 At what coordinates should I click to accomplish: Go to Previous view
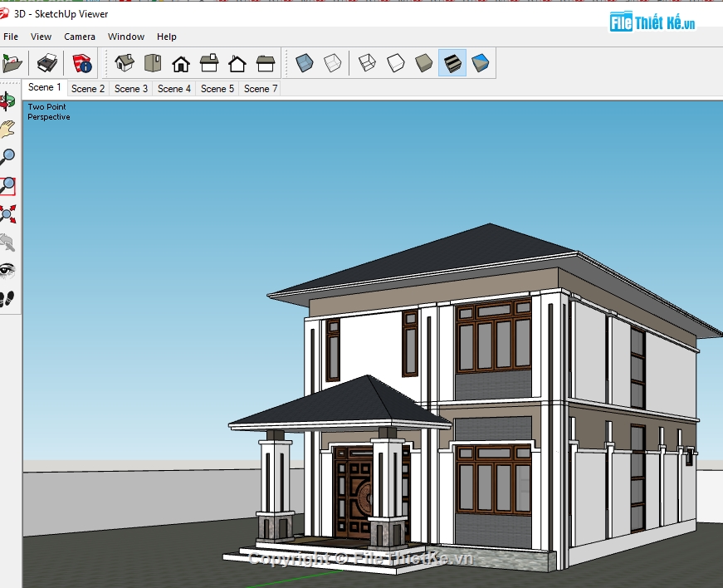[x=7, y=243]
